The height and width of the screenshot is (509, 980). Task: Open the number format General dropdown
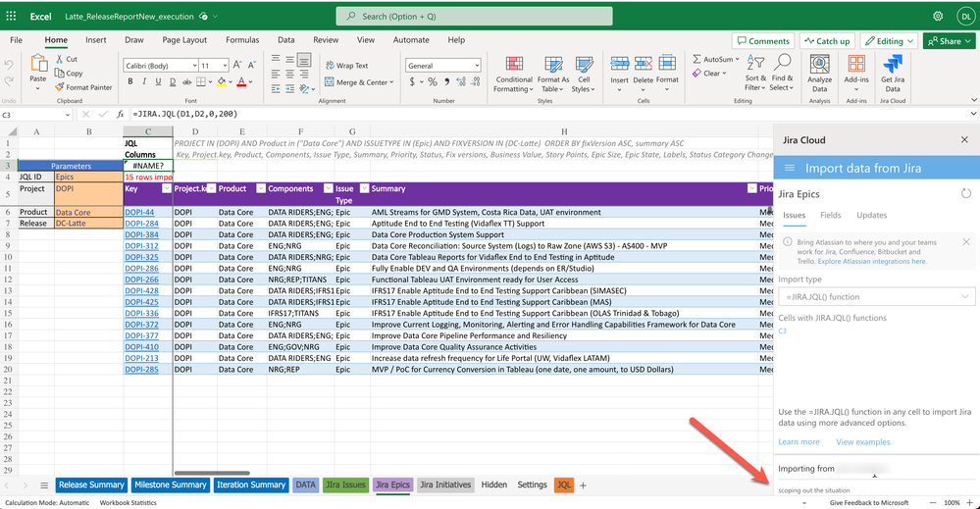pyautogui.click(x=477, y=66)
